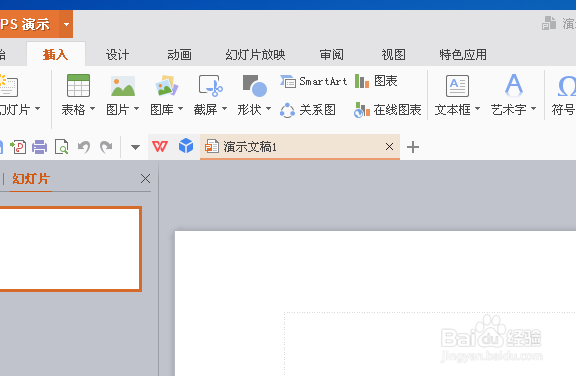Image resolution: width=576 pixels, height=376 pixels.
Task: Expand the 文本框 dropdown arrow
Action: tap(478, 109)
